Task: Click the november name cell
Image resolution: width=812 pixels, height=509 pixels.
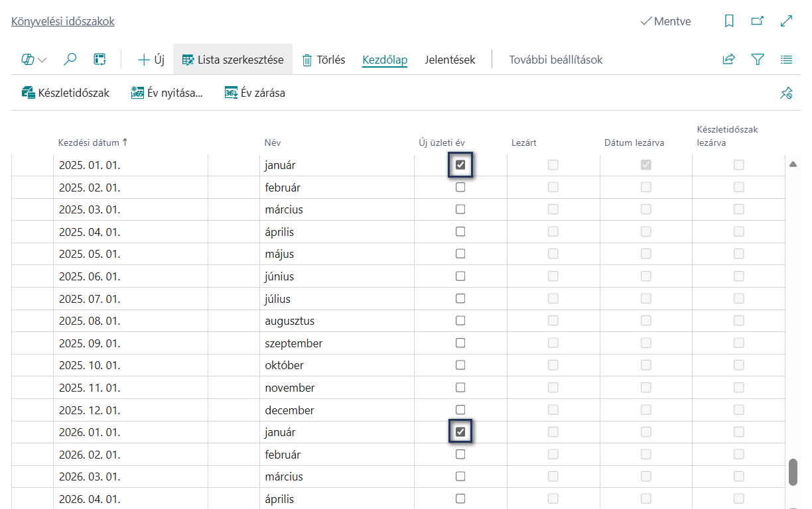Action: 337,388
